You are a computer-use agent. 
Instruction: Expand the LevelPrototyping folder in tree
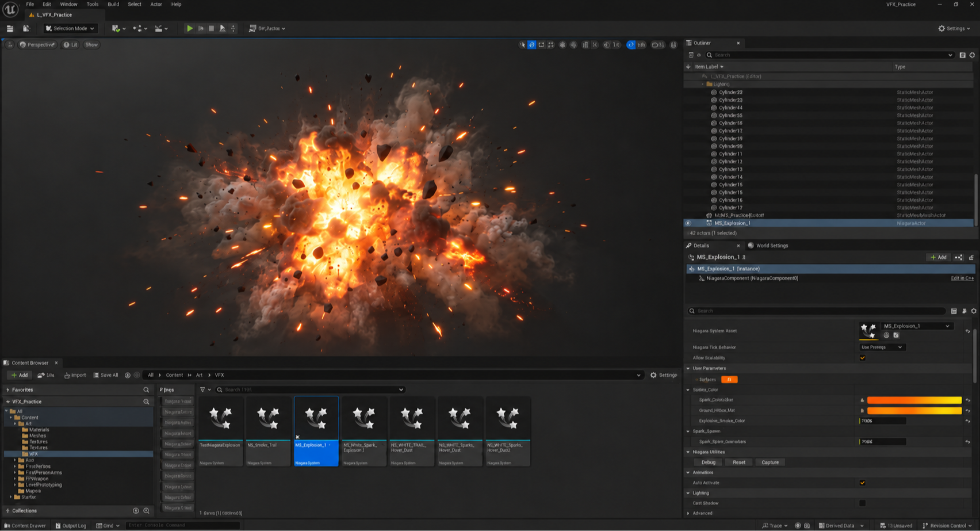click(15, 485)
